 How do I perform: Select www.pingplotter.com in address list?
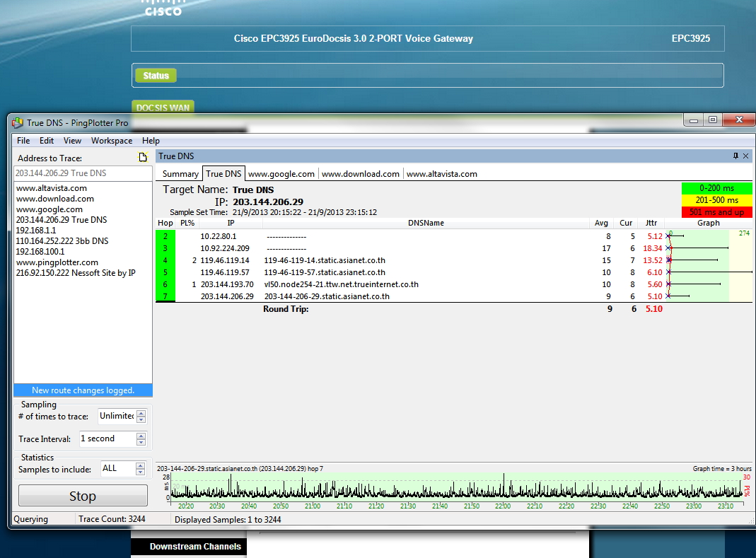pos(57,262)
